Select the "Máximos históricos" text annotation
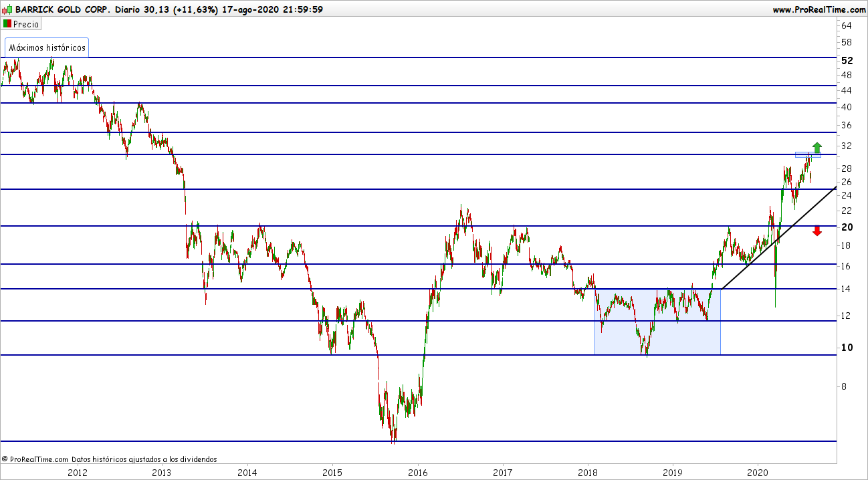 47,48
